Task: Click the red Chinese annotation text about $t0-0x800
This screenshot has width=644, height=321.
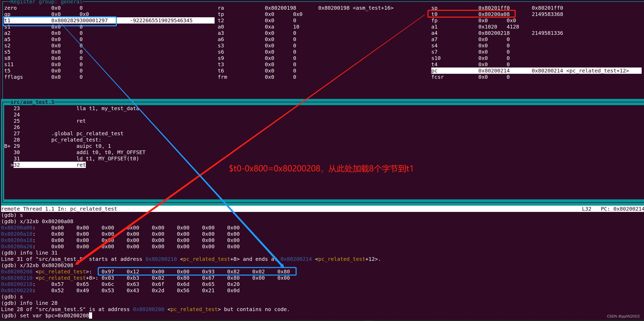Action: coord(321,168)
